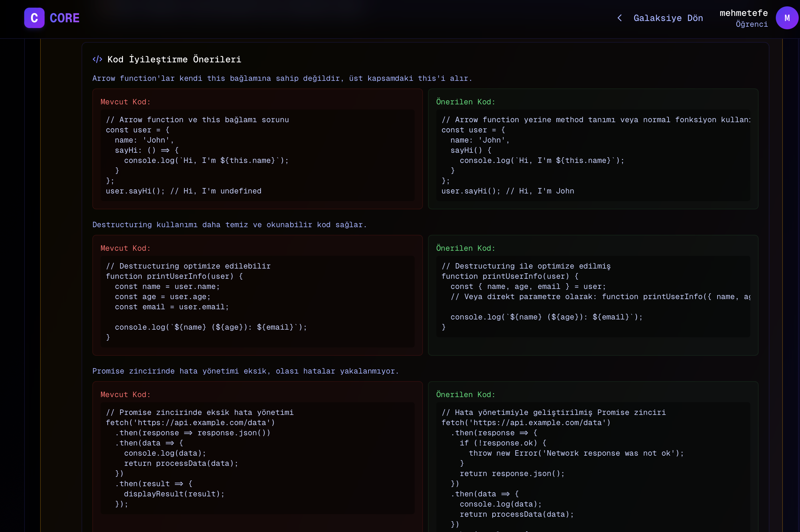Click the mehmetefe username

pos(743,13)
